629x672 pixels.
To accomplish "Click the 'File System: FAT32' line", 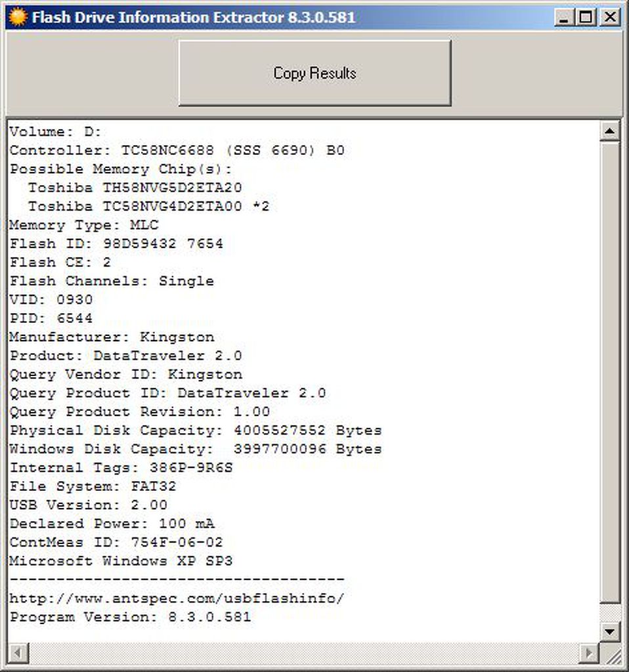I will coord(93,486).
